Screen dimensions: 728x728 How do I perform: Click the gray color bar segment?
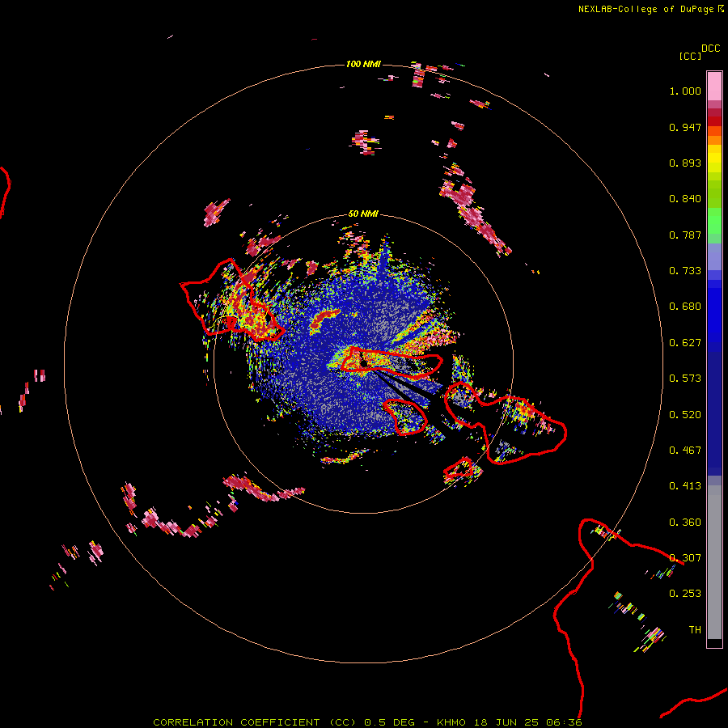point(714,562)
